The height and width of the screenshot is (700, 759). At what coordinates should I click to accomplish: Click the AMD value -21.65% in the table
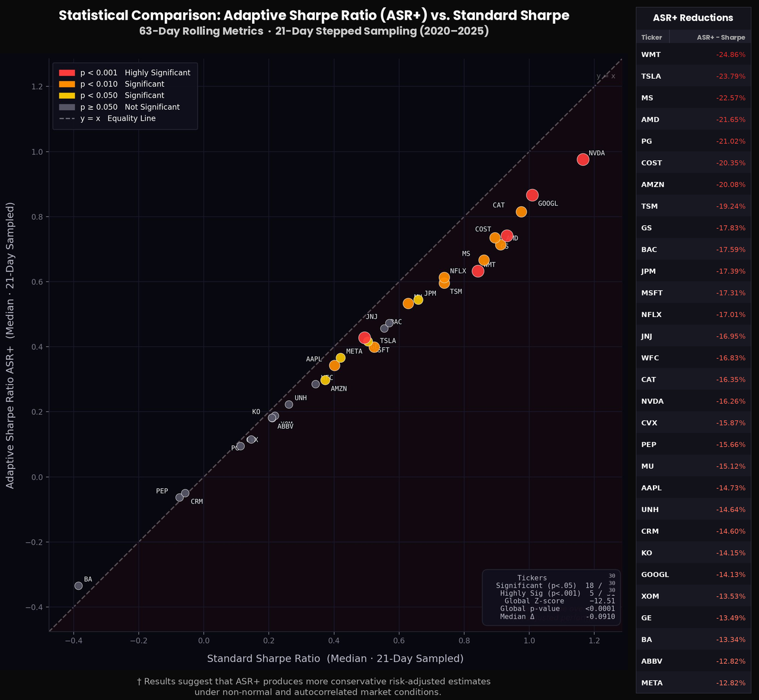[731, 120]
